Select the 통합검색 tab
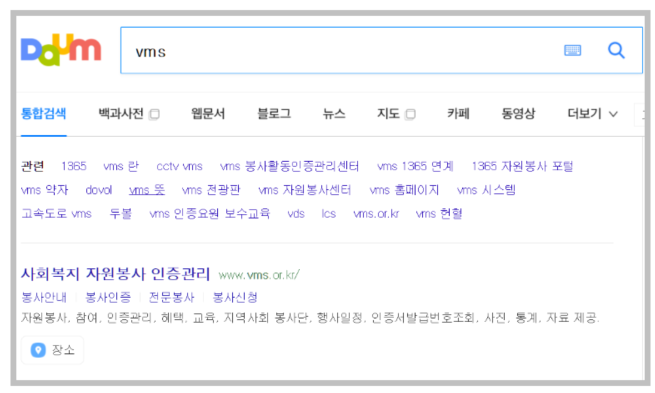This screenshot has height=393, width=655. 44,114
